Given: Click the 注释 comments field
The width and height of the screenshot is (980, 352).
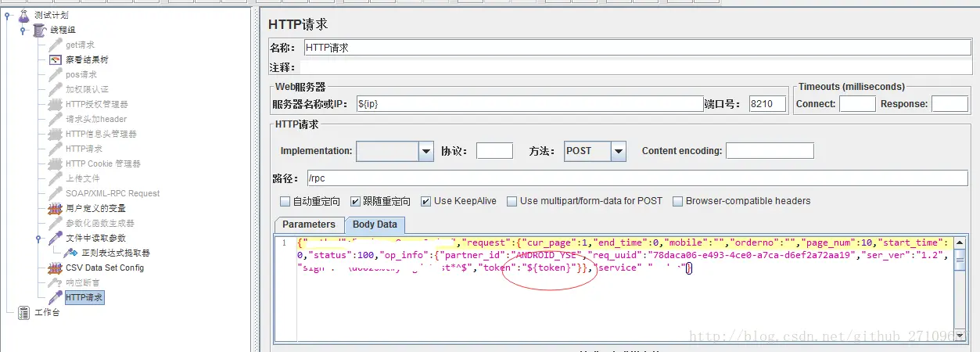Looking at the screenshot, I should pos(637,67).
